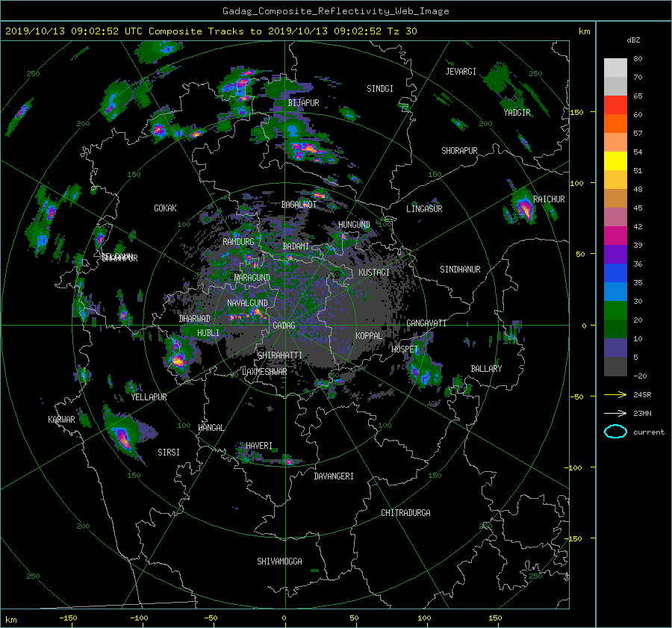This screenshot has height=628, width=672.
Task: Click the LINGASUR city label
Action: [424, 209]
